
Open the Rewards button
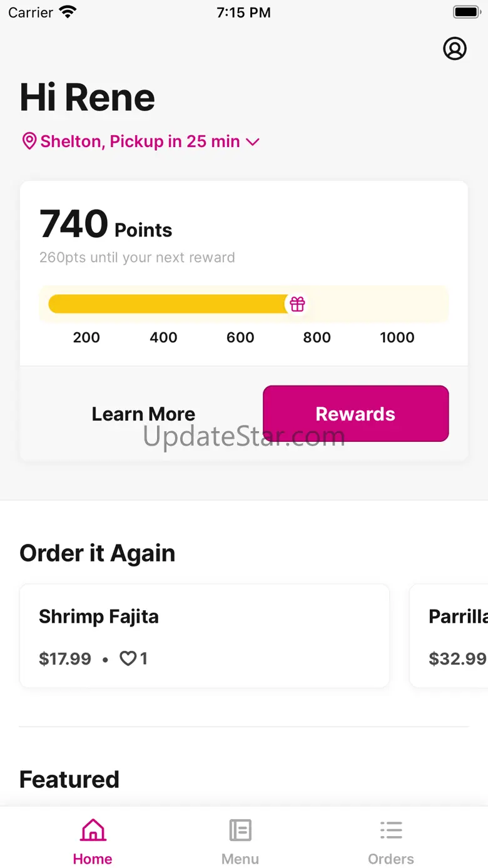pyautogui.click(x=355, y=414)
